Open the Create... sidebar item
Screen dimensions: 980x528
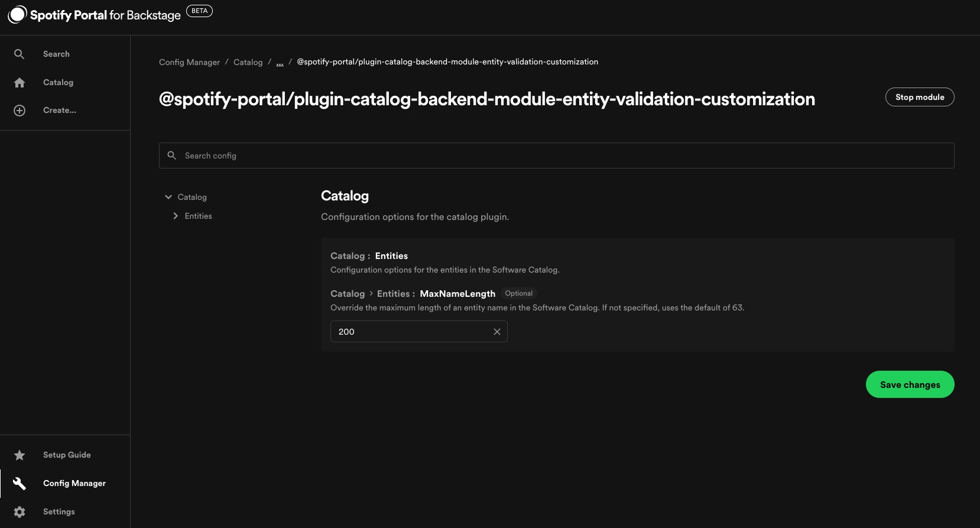(x=65, y=111)
